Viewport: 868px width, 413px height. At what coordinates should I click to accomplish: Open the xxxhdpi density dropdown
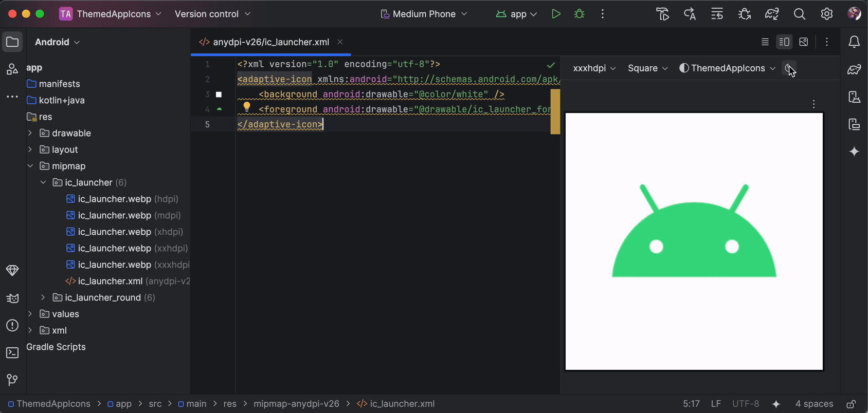pyautogui.click(x=594, y=68)
